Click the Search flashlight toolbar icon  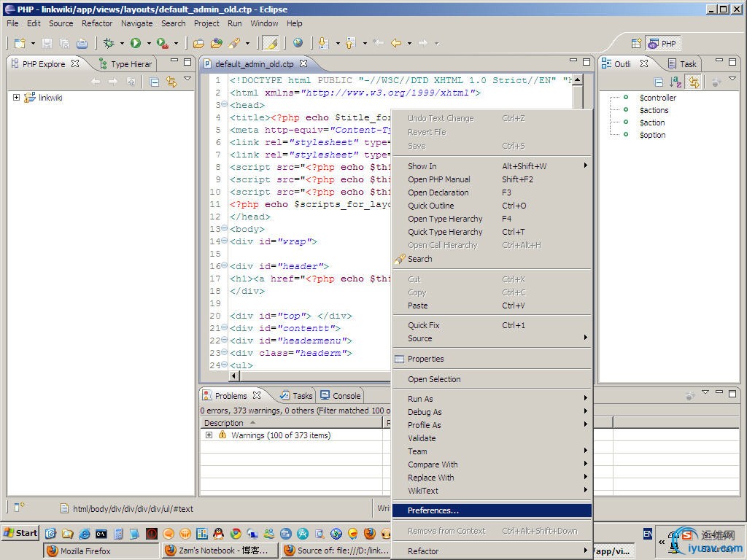(234, 43)
